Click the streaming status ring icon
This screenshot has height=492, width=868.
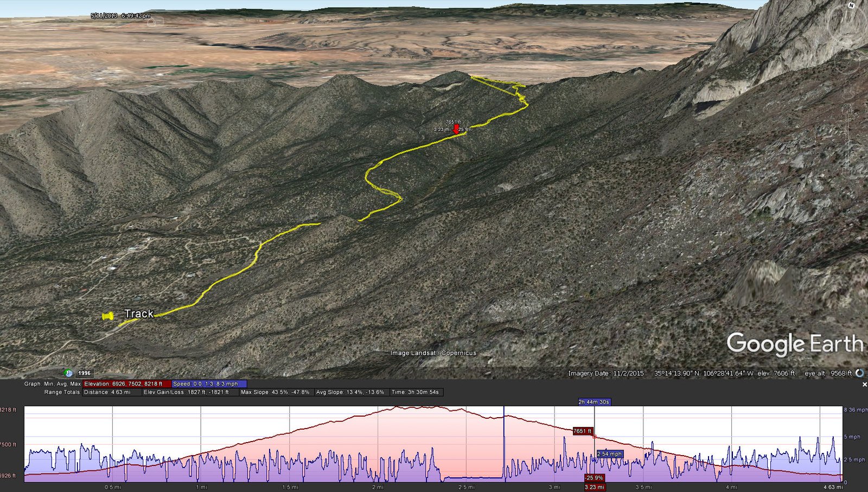tap(859, 373)
